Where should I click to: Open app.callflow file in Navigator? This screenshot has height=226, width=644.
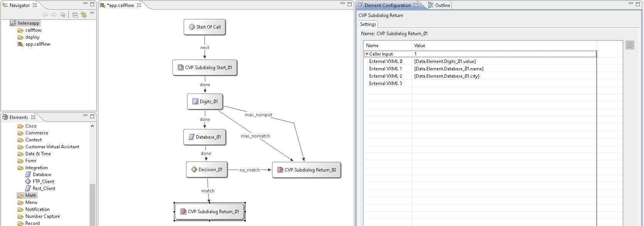(37, 44)
